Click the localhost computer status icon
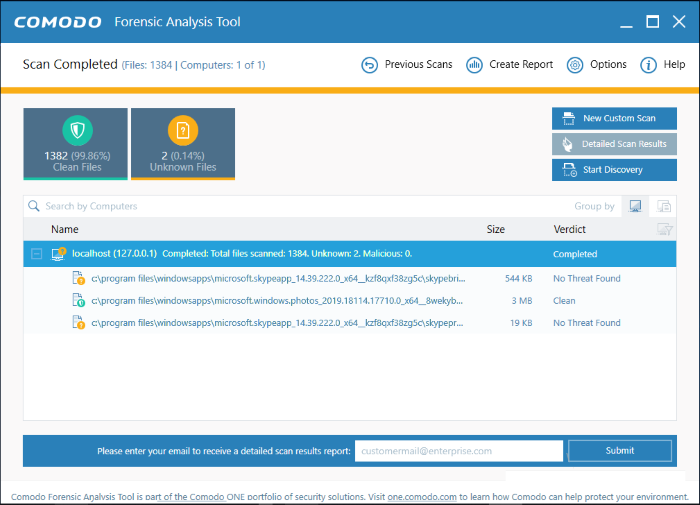Image resolution: width=700 pixels, height=505 pixels. tap(58, 254)
